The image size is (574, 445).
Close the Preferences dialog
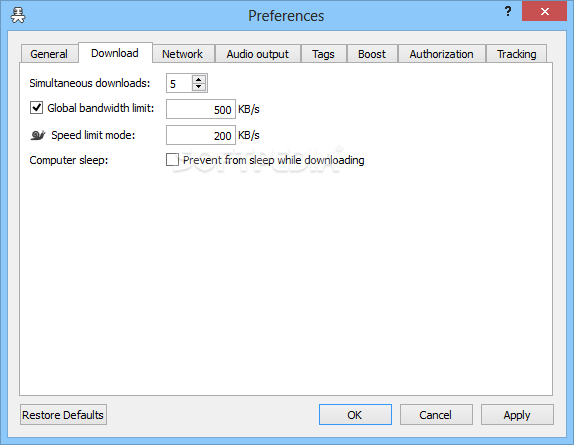[x=544, y=11]
